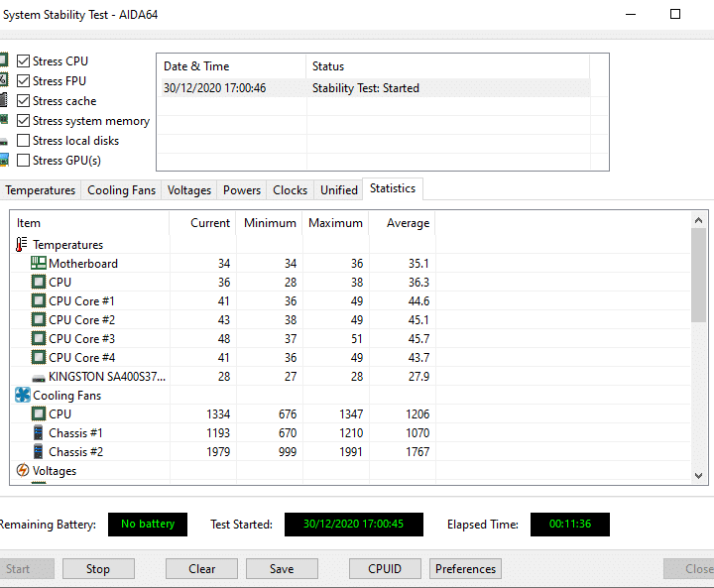Click the CPUID button
This screenshot has width=714, height=588.
click(x=385, y=569)
